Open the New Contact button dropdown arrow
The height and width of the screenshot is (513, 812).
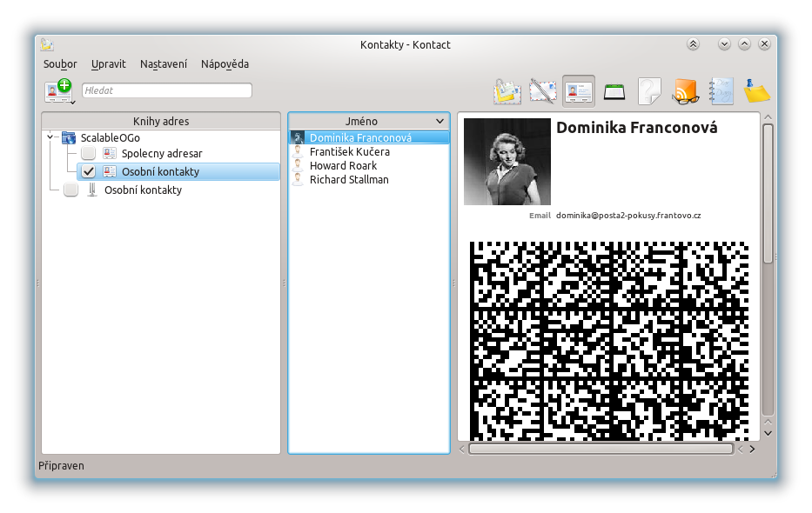tap(73, 102)
